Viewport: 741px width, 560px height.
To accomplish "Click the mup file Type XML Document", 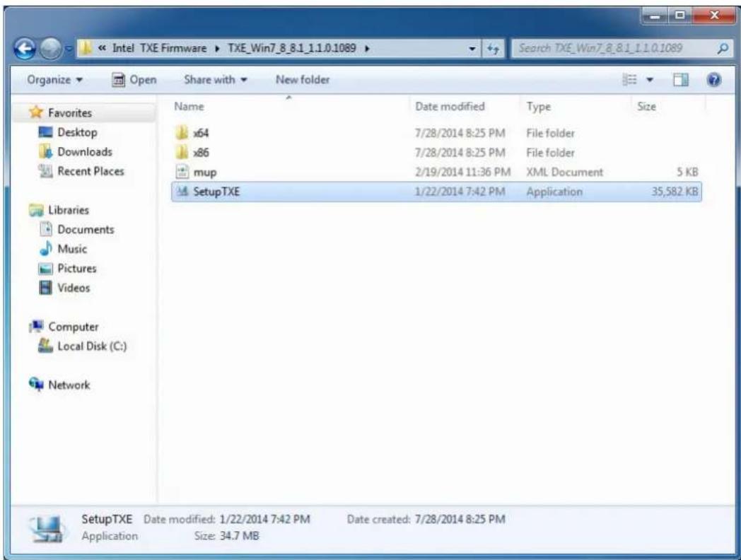I will [565, 172].
